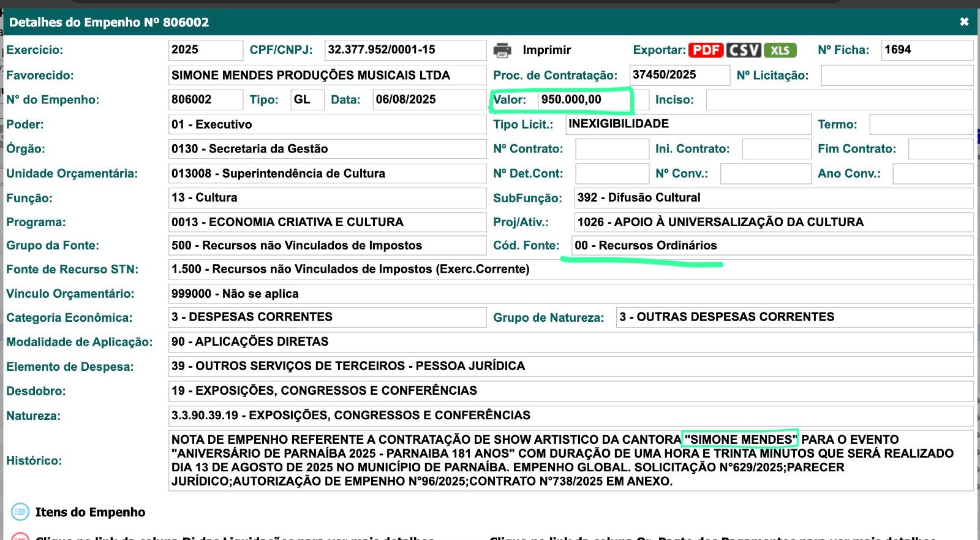
Task: Click the Proc. de Contratação field 37450/2025
Action: coord(680,75)
